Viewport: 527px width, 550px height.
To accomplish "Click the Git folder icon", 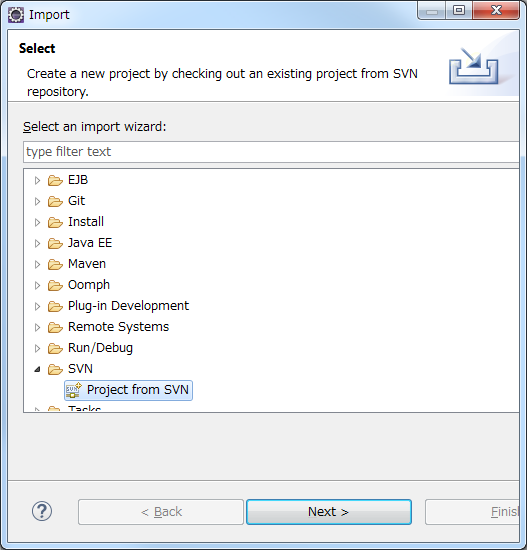I will (55, 201).
